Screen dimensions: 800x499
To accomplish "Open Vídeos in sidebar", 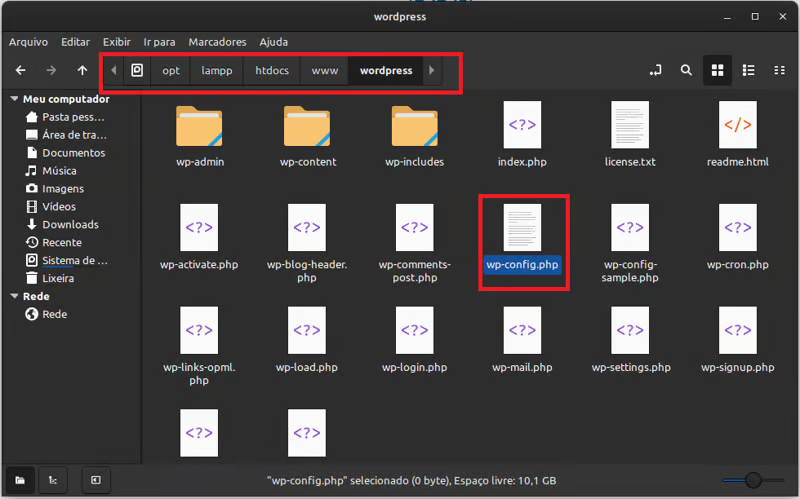I will pos(51,206).
